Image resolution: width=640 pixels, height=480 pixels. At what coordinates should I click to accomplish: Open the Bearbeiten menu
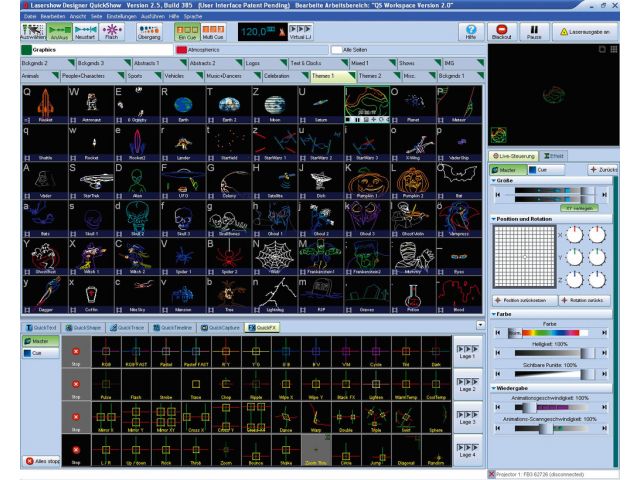coord(53,16)
